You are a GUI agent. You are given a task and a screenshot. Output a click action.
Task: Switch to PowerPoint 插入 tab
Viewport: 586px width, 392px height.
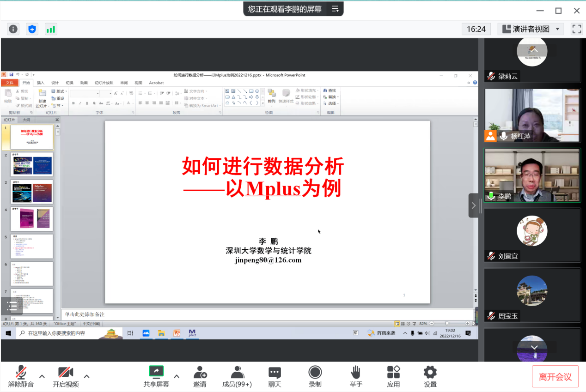41,83
